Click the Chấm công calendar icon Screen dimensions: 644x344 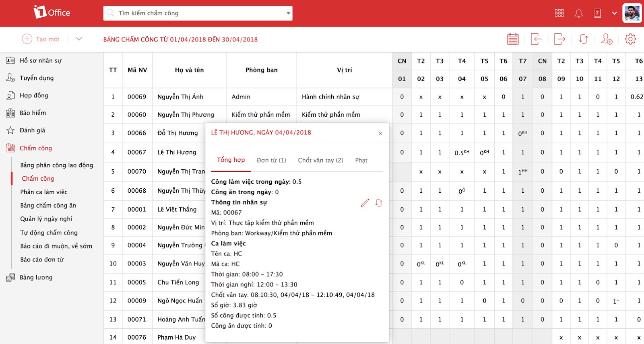point(10,148)
